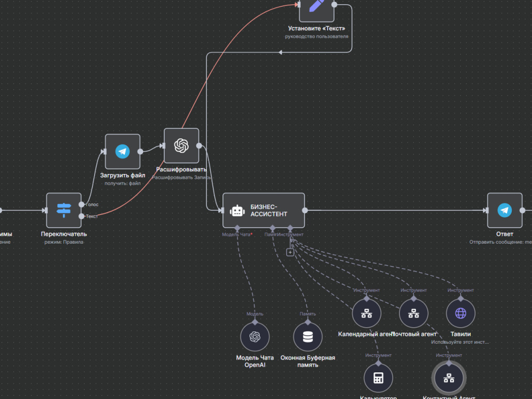Click the 'Отправить сообщение' subtitle under Ответ
The height and width of the screenshot is (399, 532).
pyautogui.click(x=501, y=242)
